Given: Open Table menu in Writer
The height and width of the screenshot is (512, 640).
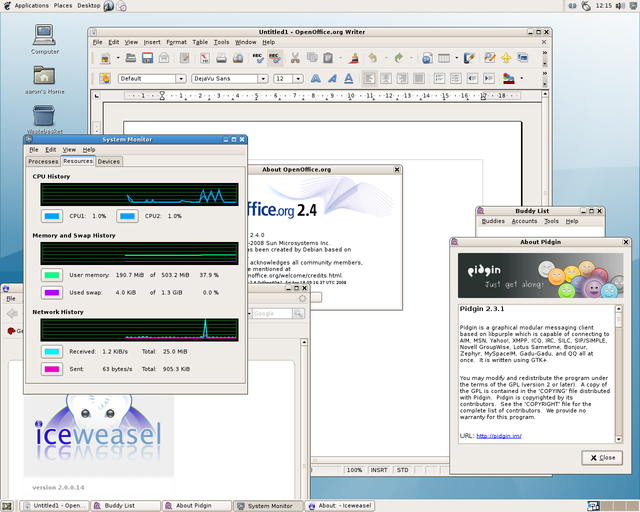Looking at the screenshot, I should coord(200,42).
